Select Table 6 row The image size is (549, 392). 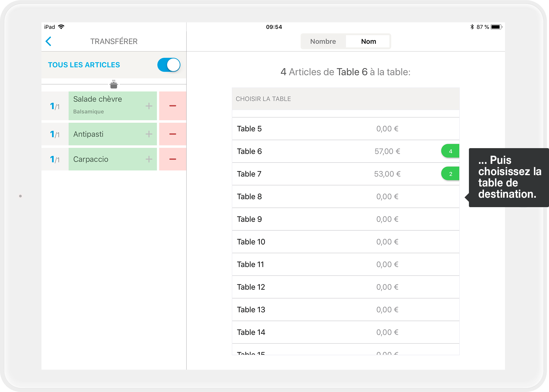[x=345, y=151]
